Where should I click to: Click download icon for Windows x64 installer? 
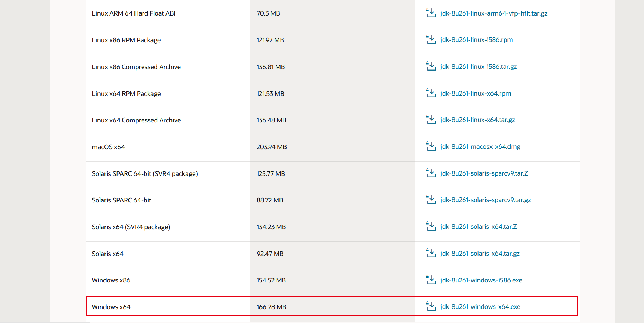tap(431, 306)
